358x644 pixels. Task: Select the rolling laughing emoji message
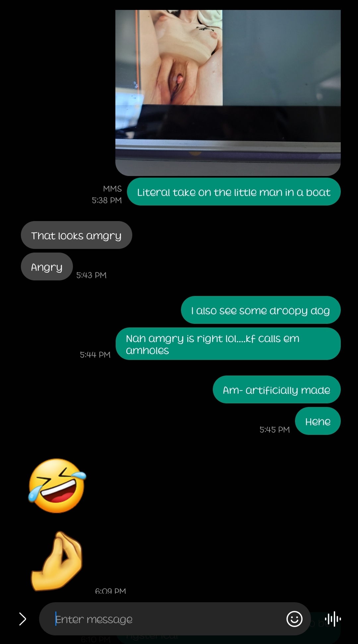(x=57, y=486)
